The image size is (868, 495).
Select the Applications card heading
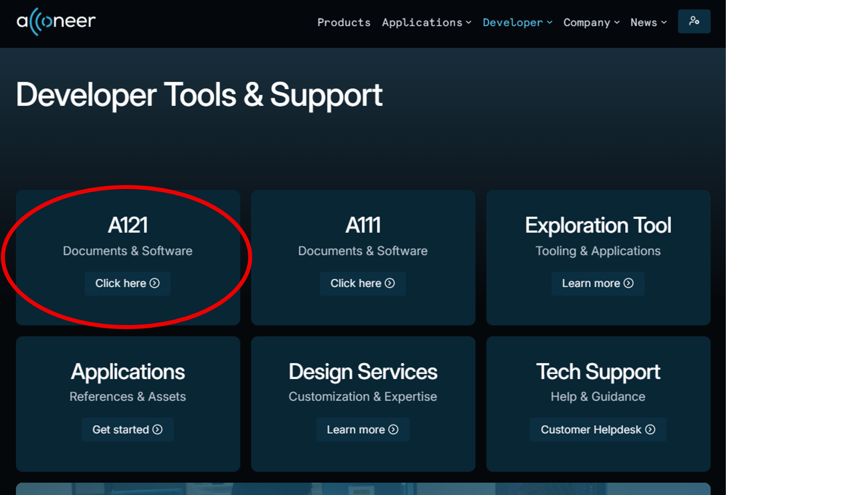point(127,372)
